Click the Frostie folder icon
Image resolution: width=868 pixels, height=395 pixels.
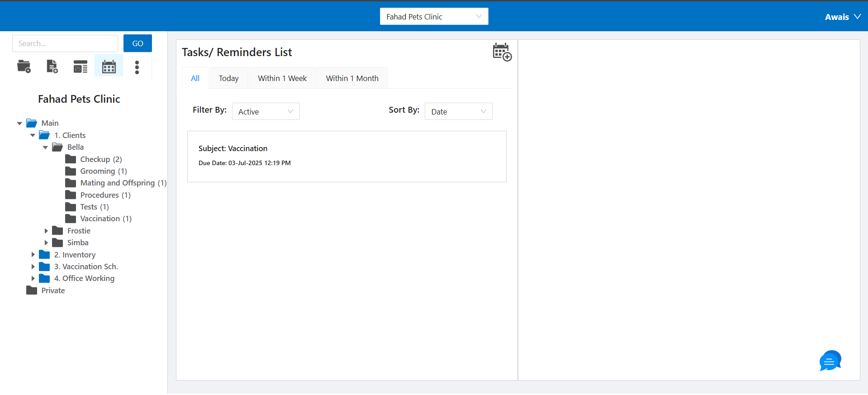click(57, 230)
